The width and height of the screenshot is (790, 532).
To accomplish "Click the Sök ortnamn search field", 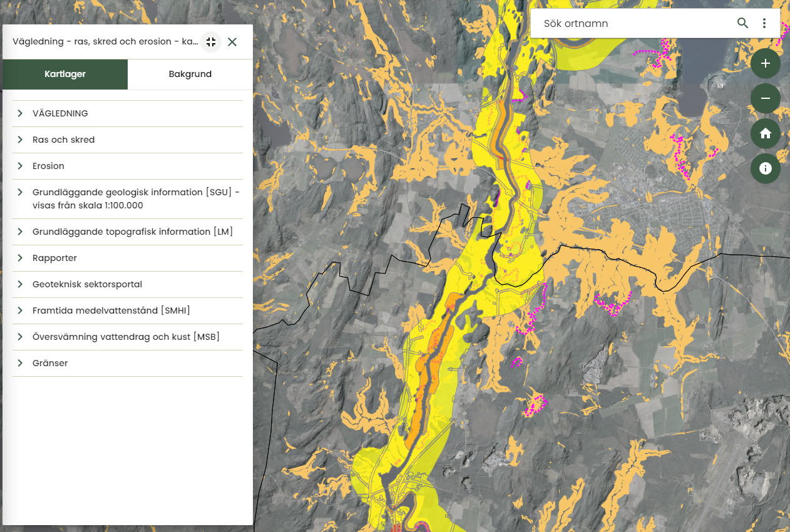I will point(632,24).
